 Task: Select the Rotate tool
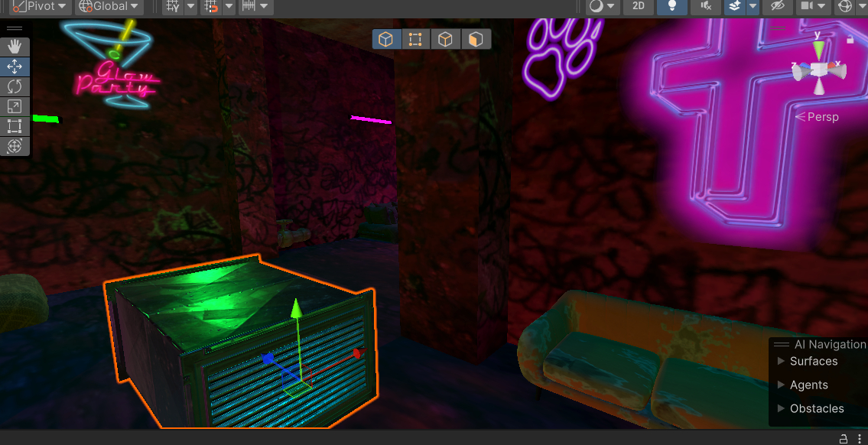pyautogui.click(x=15, y=87)
